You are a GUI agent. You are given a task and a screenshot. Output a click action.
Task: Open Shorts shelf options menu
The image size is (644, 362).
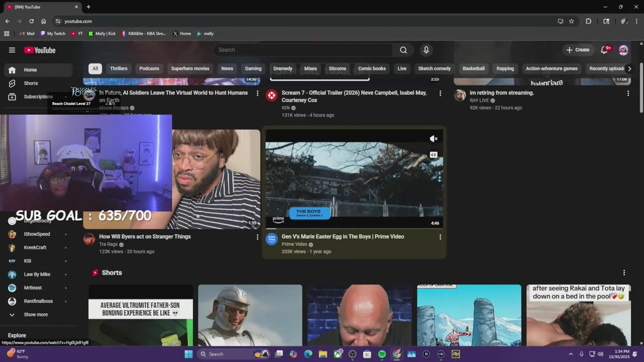point(624,273)
